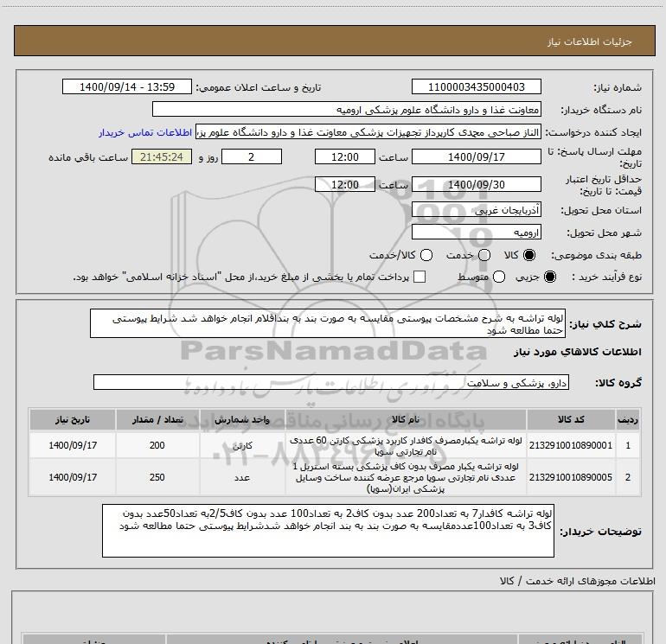Click row 2 product name لوله تراشه بدون کاف

(406, 477)
